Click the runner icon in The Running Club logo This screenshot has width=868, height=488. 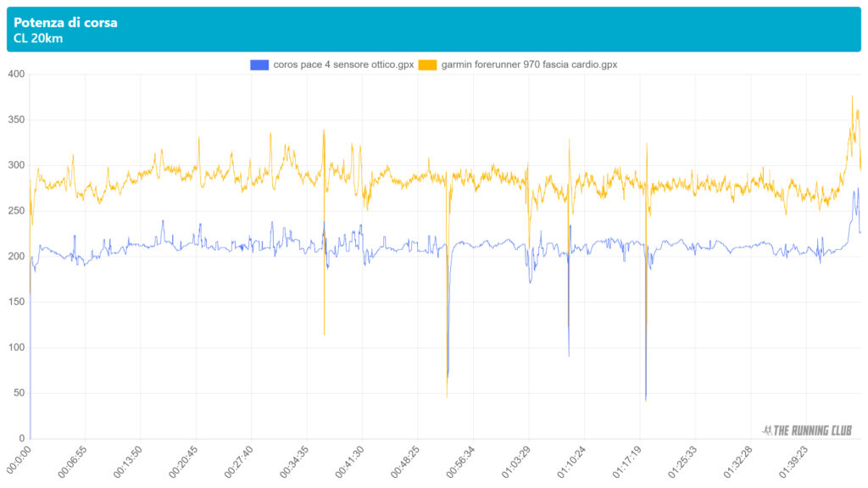pos(767,430)
